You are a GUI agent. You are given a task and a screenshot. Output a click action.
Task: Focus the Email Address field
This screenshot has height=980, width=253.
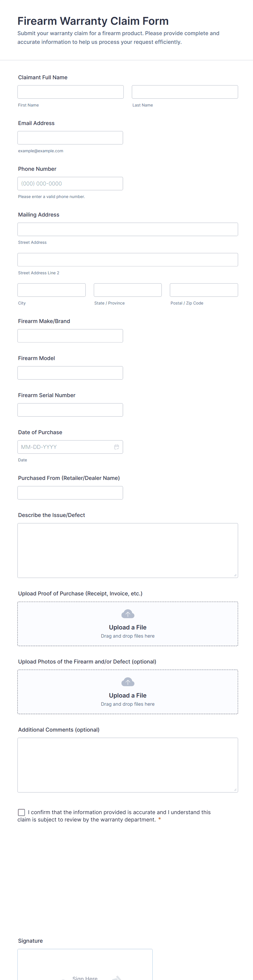(x=70, y=138)
